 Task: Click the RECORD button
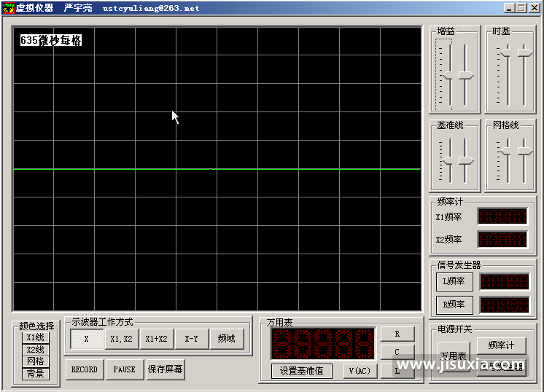[84, 369]
